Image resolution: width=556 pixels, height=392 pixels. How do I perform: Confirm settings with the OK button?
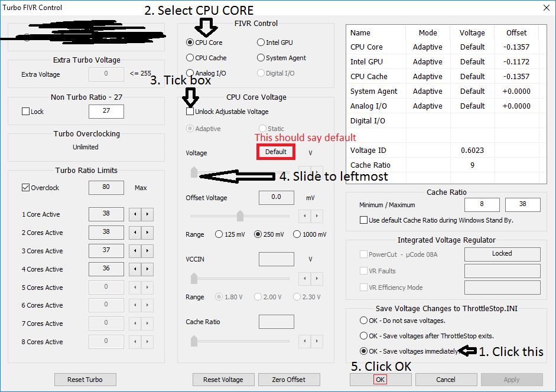tap(381, 380)
